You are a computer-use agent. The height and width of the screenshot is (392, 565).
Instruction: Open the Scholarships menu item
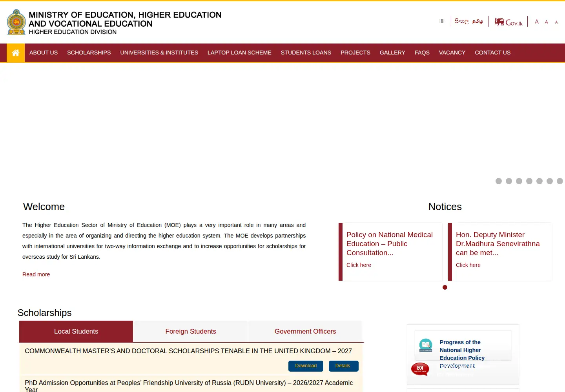pos(89,53)
